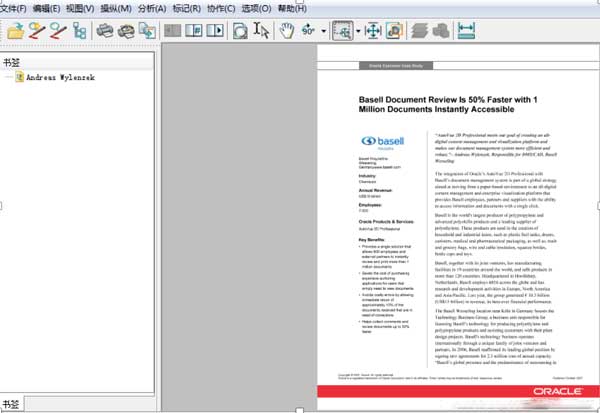The height and width of the screenshot is (413, 600).
Task: Click the hierarchy tree icon in toolbar
Action: pos(80,31)
